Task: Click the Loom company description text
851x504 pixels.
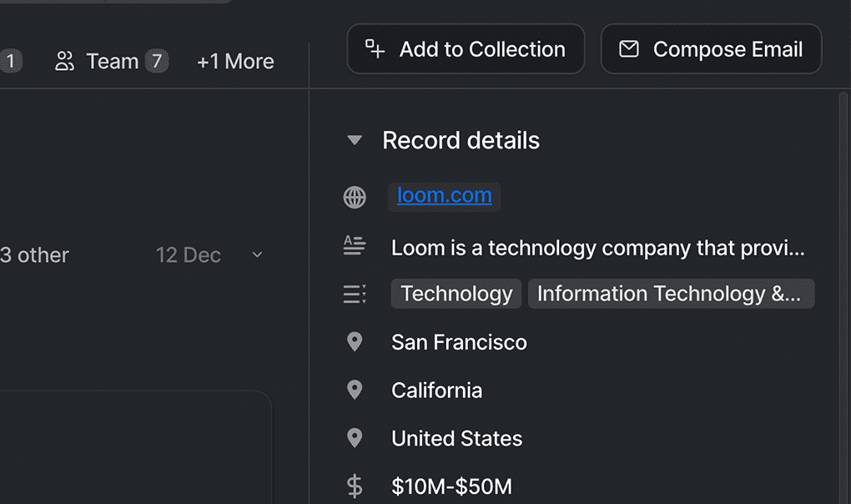Action: [597, 248]
